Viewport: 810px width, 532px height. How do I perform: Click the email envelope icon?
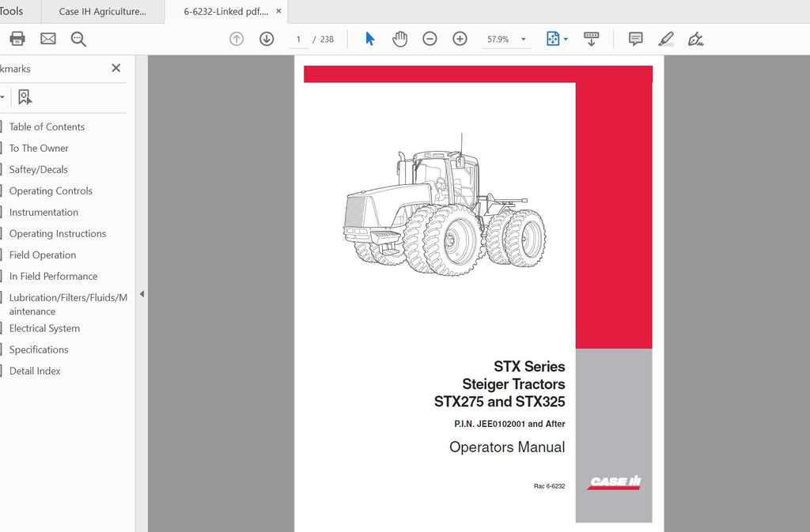point(48,39)
